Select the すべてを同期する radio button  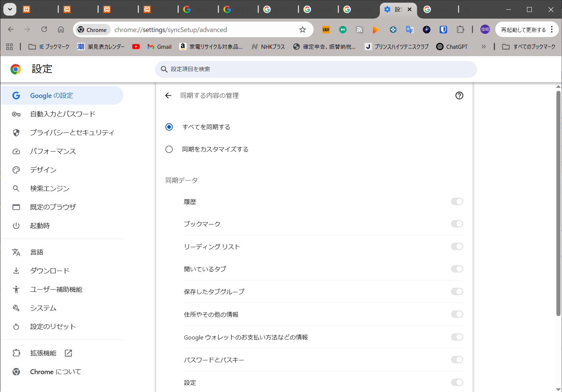point(169,127)
